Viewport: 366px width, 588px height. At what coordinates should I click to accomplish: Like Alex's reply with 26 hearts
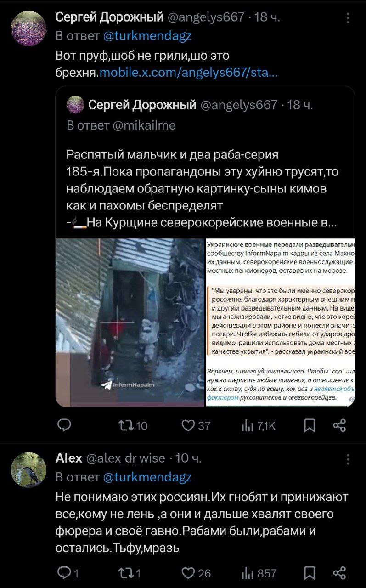(x=188, y=573)
